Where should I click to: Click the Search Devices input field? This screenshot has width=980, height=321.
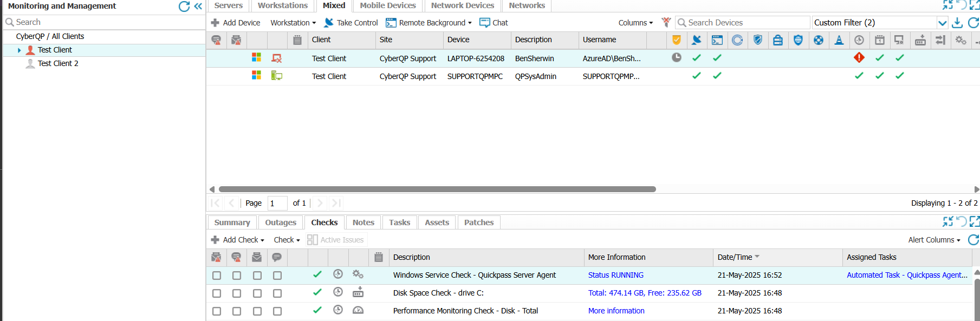tap(743, 23)
